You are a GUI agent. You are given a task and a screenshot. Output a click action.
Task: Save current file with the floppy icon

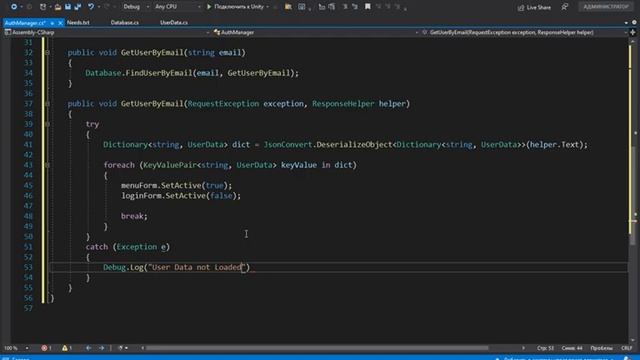coord(68,7)
